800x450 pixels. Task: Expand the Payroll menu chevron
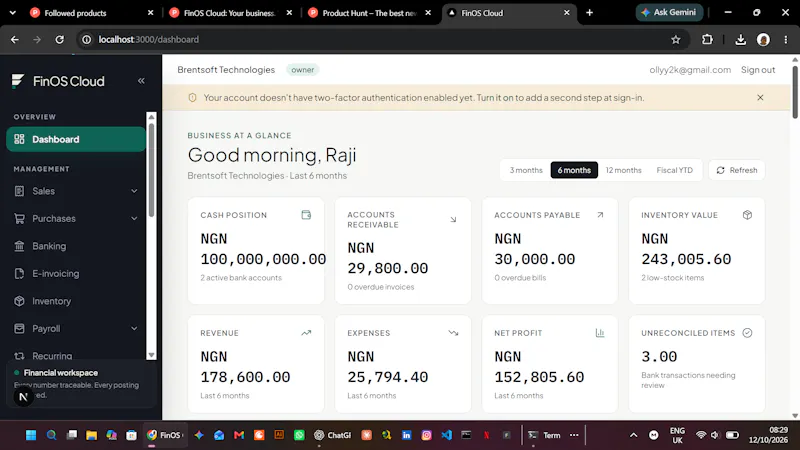pos(134,329)
